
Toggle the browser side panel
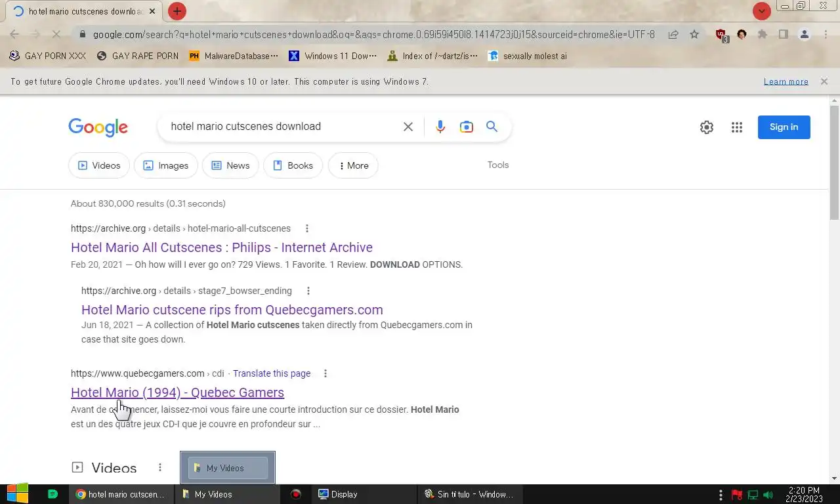(x=783, y=35)
